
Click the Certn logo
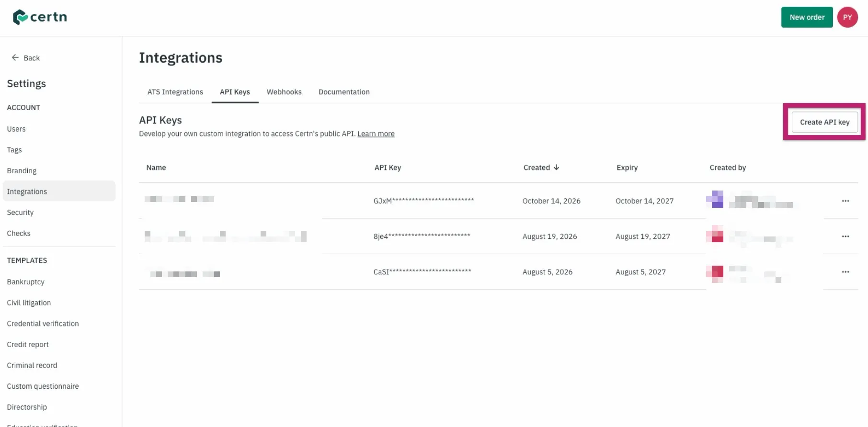pyautogui.click(x=40, y=17)
